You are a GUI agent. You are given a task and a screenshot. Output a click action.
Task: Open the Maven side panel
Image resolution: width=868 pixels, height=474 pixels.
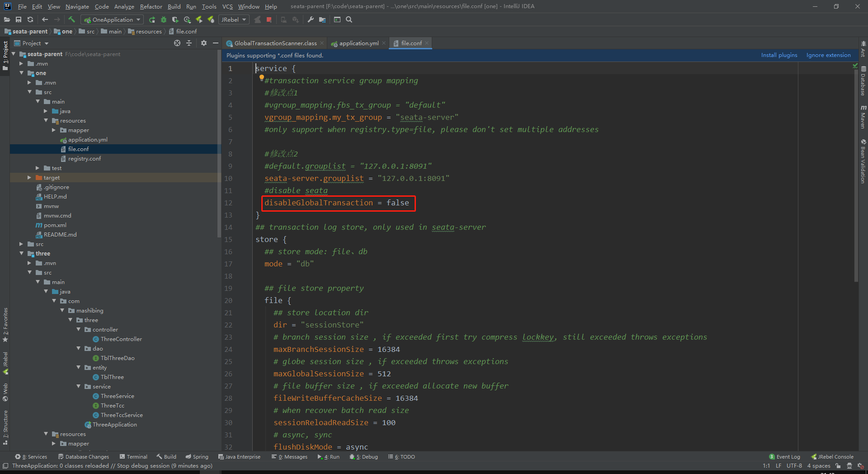point(863,117)
